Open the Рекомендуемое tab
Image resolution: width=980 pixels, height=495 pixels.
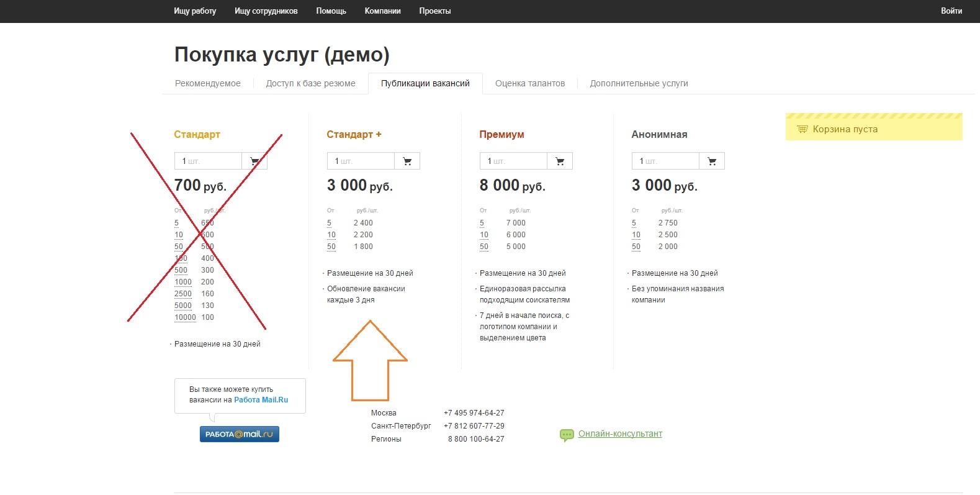coord(207,83)
